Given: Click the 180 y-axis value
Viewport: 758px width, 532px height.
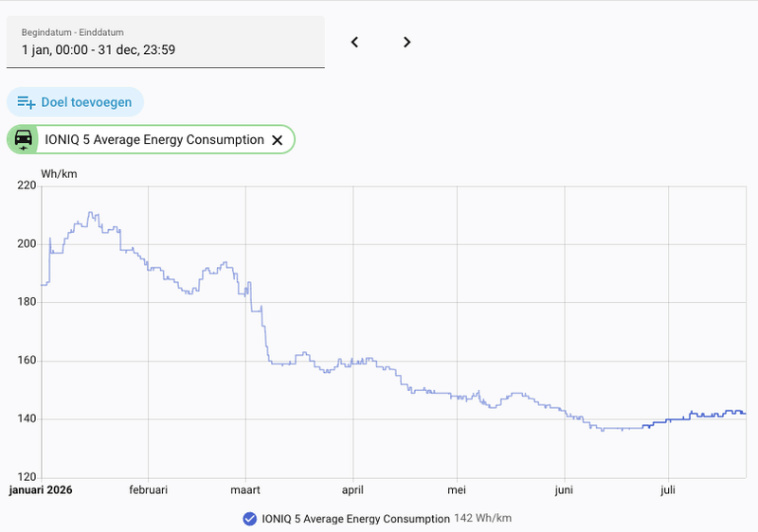Looking at the screenshot, I should [x=27, y=302].
